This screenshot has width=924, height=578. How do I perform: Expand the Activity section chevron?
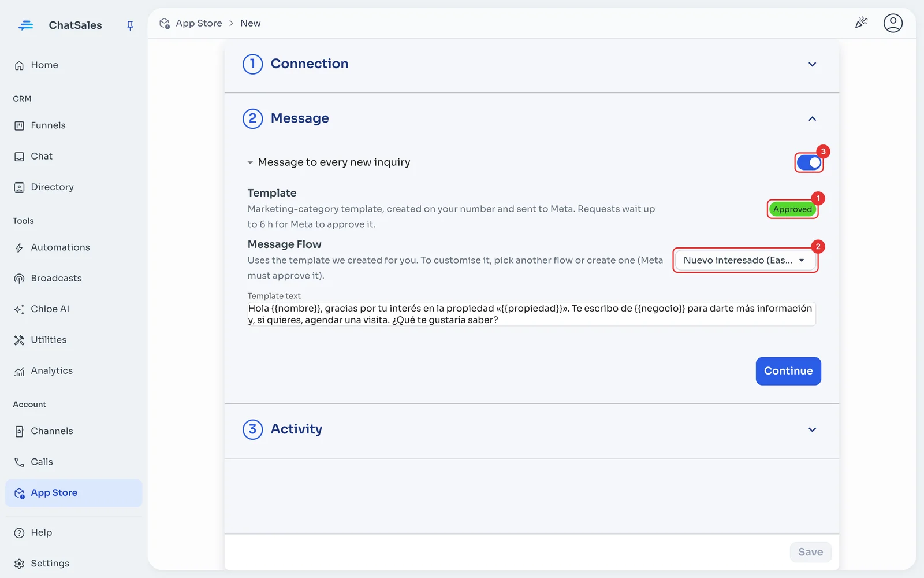pyautogui.click(x=812, y=429)
